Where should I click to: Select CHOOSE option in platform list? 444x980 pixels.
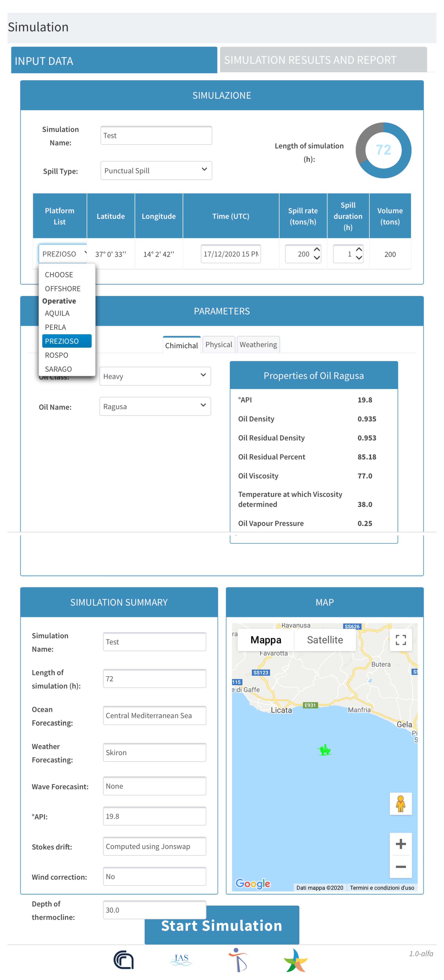tap(66, 275)
